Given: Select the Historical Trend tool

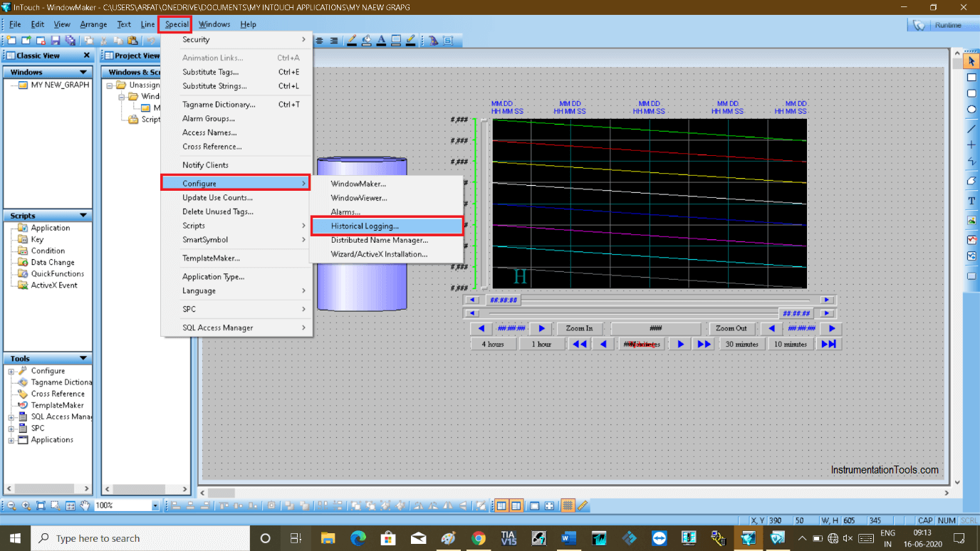Looking at the screenshot, I should pos(971,256).
